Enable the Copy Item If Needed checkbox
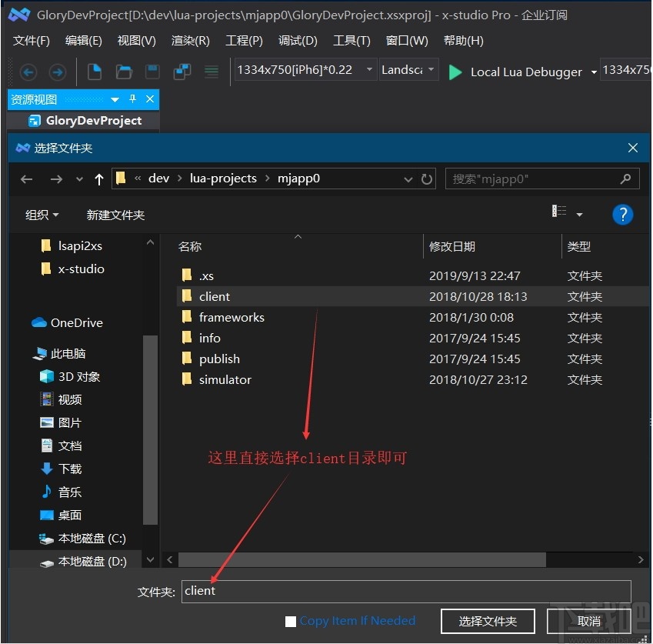Image resolution: width=653 pixels, height=644 pixels. tap(291, 621)
